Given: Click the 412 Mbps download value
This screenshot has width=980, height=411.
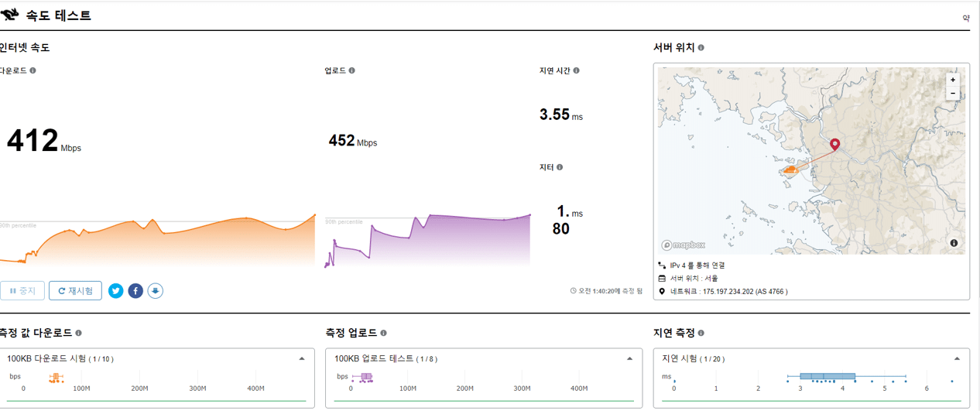Looking at the screenshot, I should [44, 142].
